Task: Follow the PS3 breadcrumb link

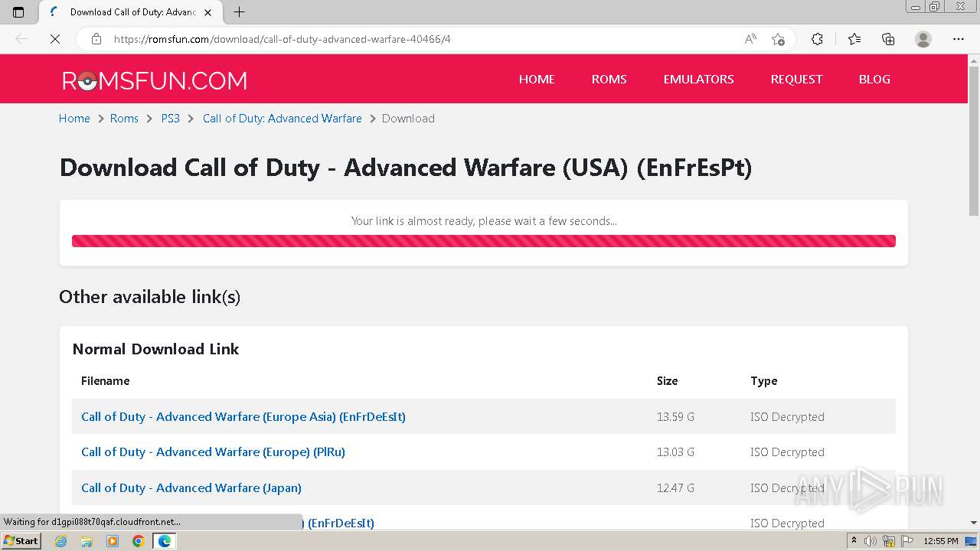Action: (x=170, y=119)
